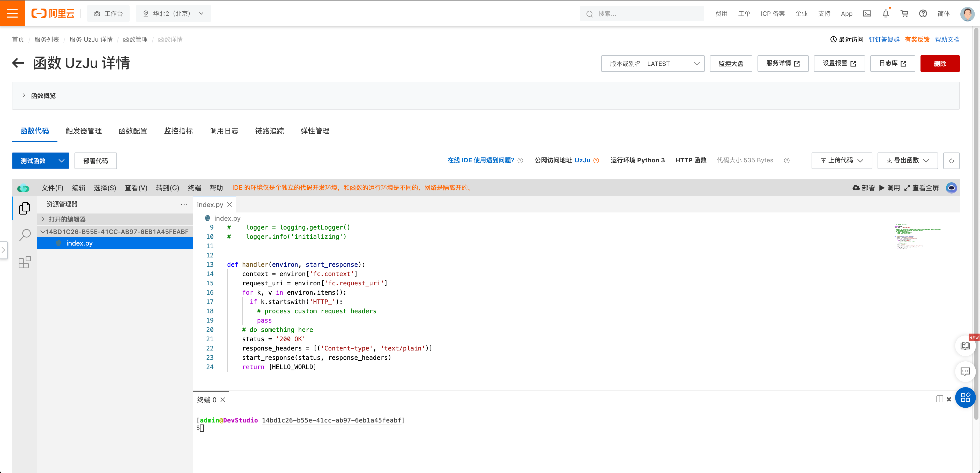Open 设置报警 in new window
The image size is (980, 473).
pyautogui.click(x=839, y=64)
